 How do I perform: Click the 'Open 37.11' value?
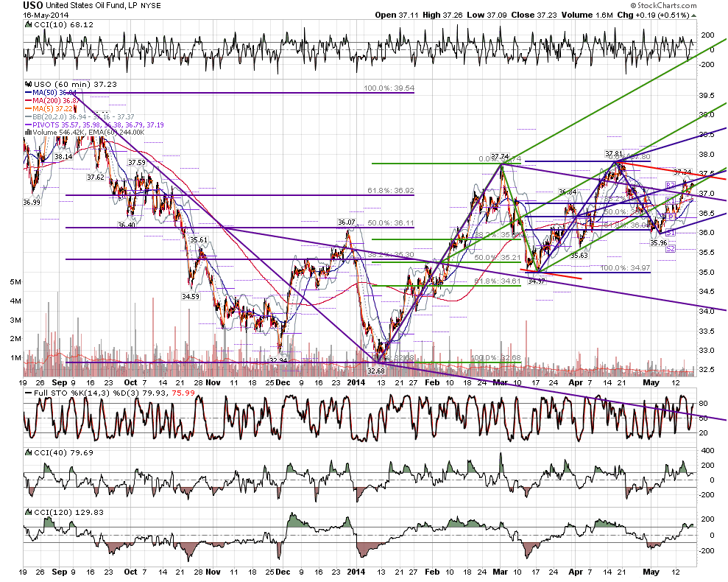[x=397, y=15]
